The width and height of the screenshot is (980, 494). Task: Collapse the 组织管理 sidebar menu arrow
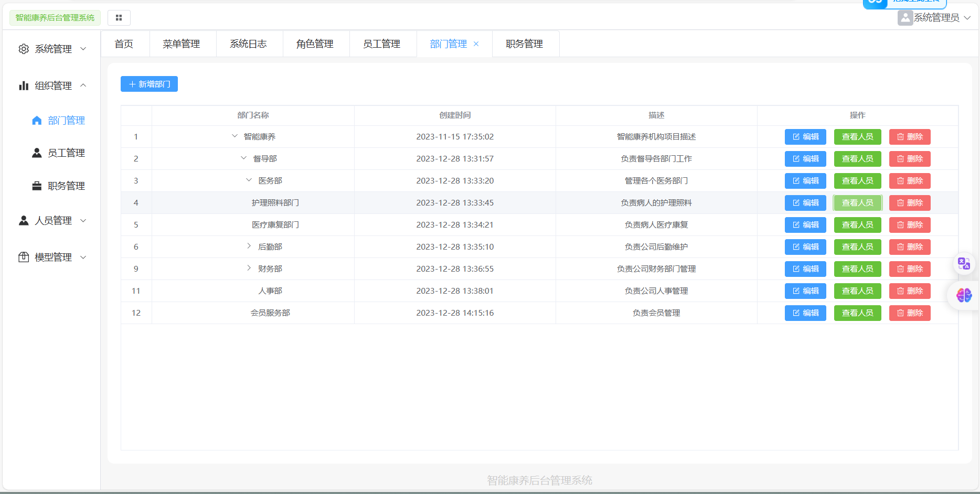click(83, 85)
